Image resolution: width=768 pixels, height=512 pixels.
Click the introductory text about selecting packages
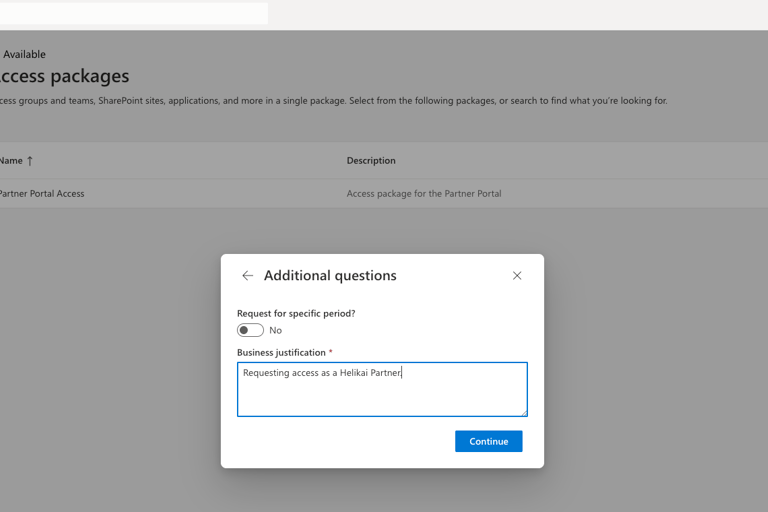(x=334, y=101)
